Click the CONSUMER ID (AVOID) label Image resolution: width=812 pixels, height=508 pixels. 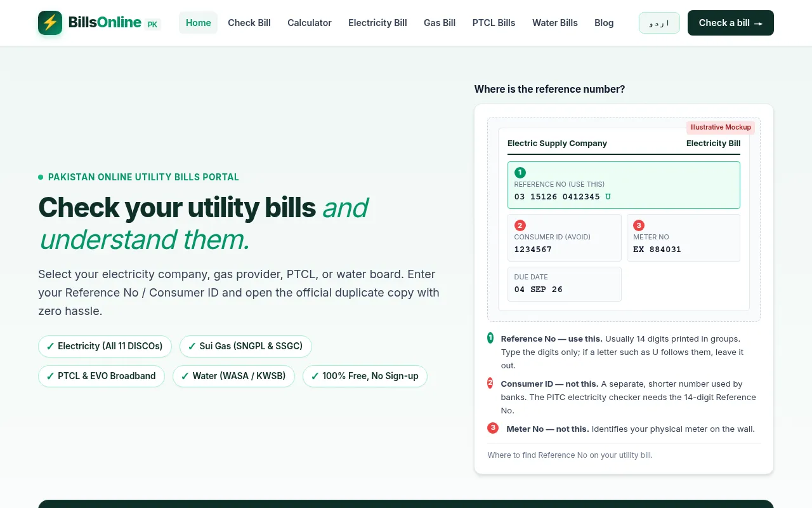click(x=552, y=237)
